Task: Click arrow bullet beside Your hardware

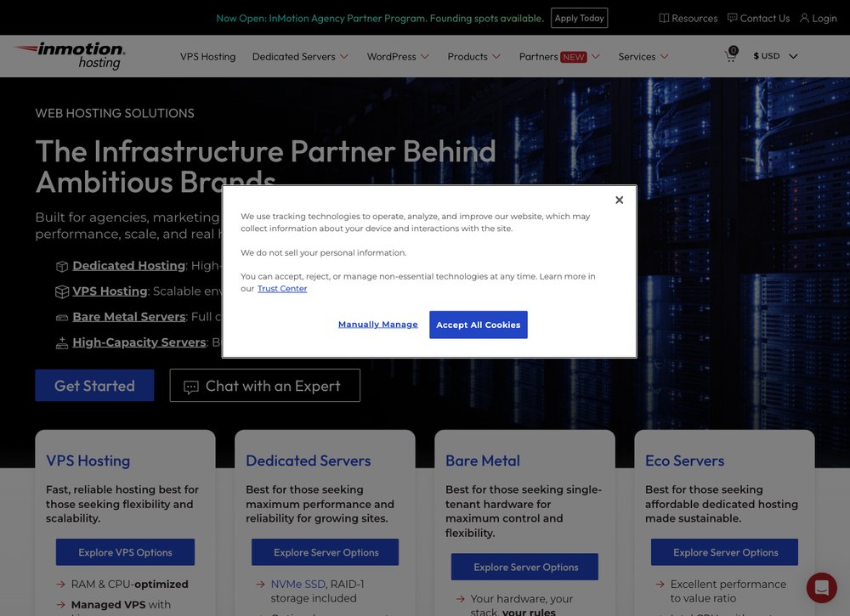Action: [x=460, y=599]
